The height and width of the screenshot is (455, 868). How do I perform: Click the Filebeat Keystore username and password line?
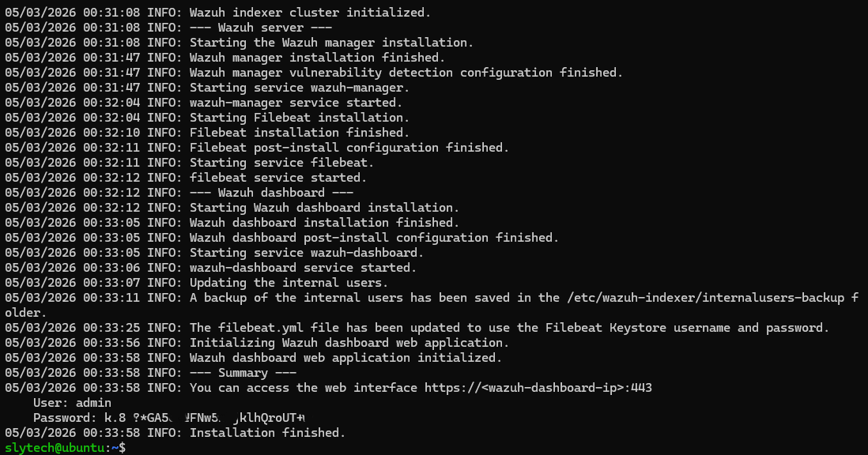(x=509, y=328)
